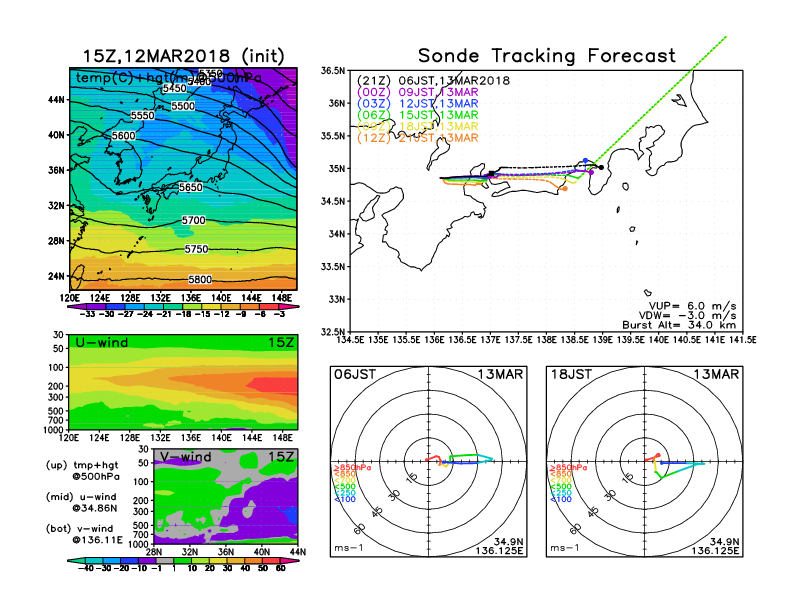Click "136.125E" in the 18JST hodograph

click(715, 550)
